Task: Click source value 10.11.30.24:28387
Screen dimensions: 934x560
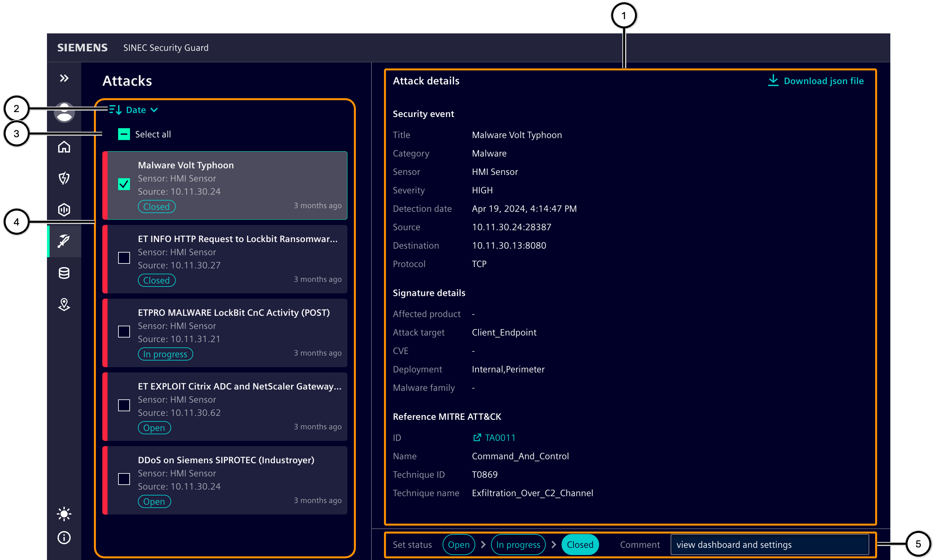Action: point(512,227)
